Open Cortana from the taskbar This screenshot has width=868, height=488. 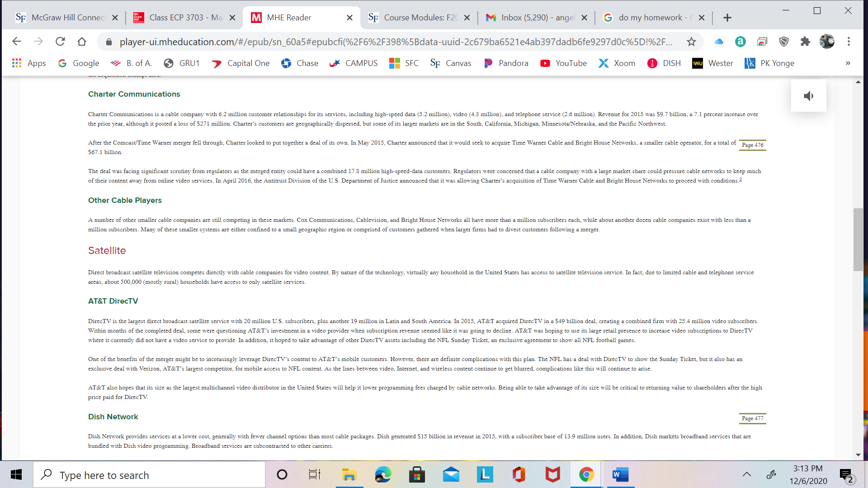[282, 474]
